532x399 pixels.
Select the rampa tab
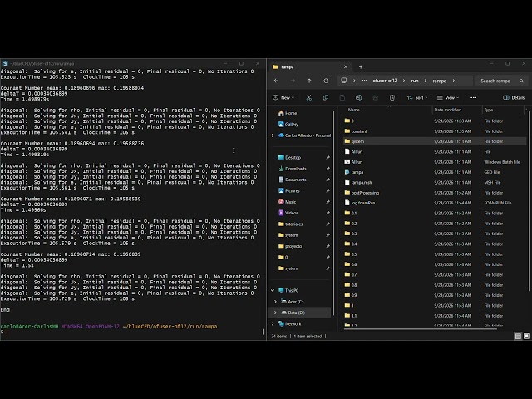pos(310,67)
